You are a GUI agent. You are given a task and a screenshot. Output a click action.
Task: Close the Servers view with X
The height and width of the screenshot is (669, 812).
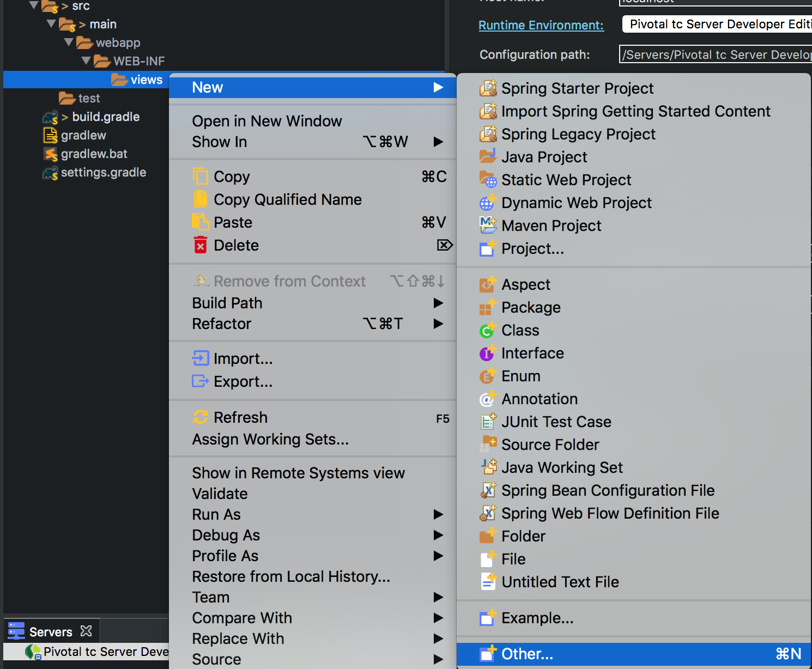tap(86, 631)
